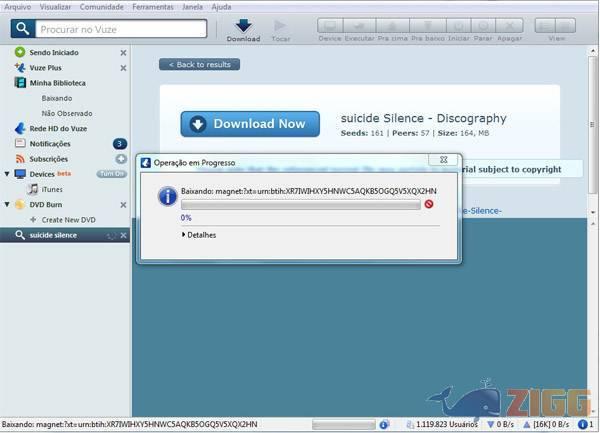This screenshot has width=600, height=433.
Task: Click the Notificações count badge 3
Action: pos(120,144)
